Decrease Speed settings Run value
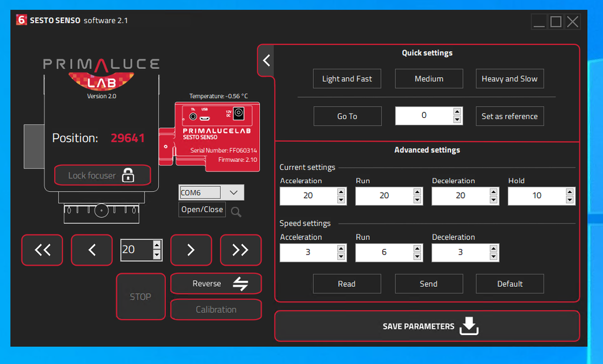 [418, 256]
